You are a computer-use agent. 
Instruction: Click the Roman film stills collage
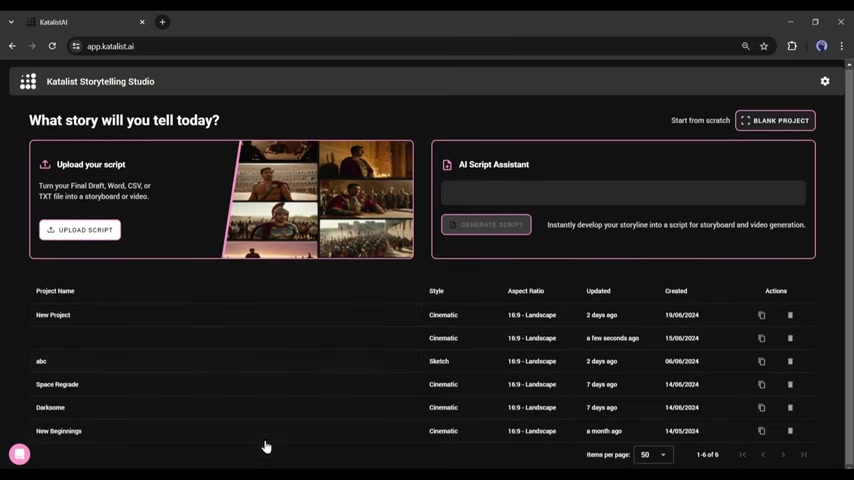coord(320,199)
